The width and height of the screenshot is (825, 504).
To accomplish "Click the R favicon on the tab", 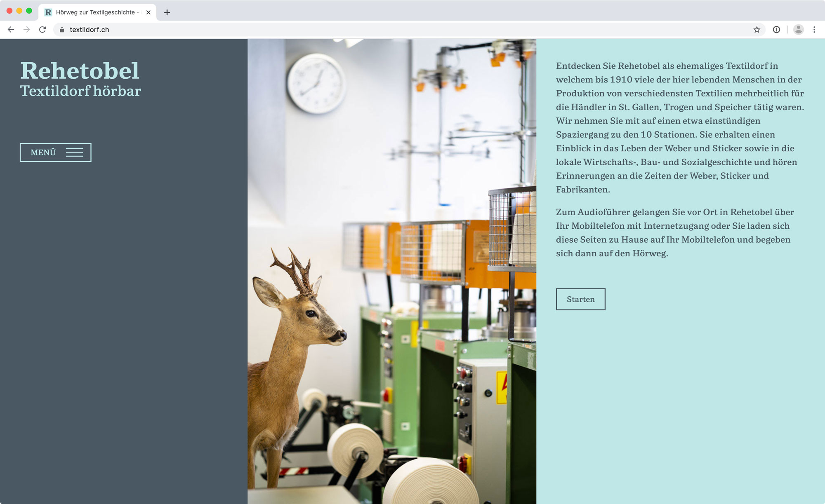I will tap(48, 12).
